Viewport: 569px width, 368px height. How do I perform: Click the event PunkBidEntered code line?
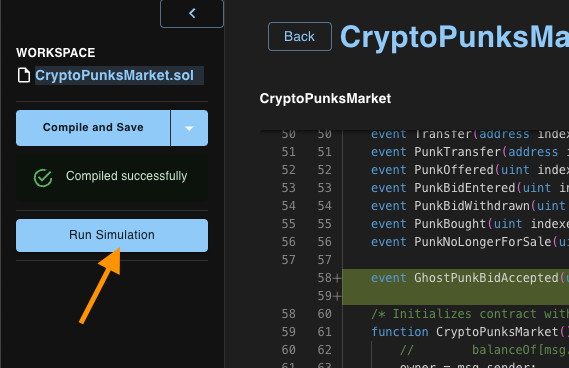pos(470,188)
